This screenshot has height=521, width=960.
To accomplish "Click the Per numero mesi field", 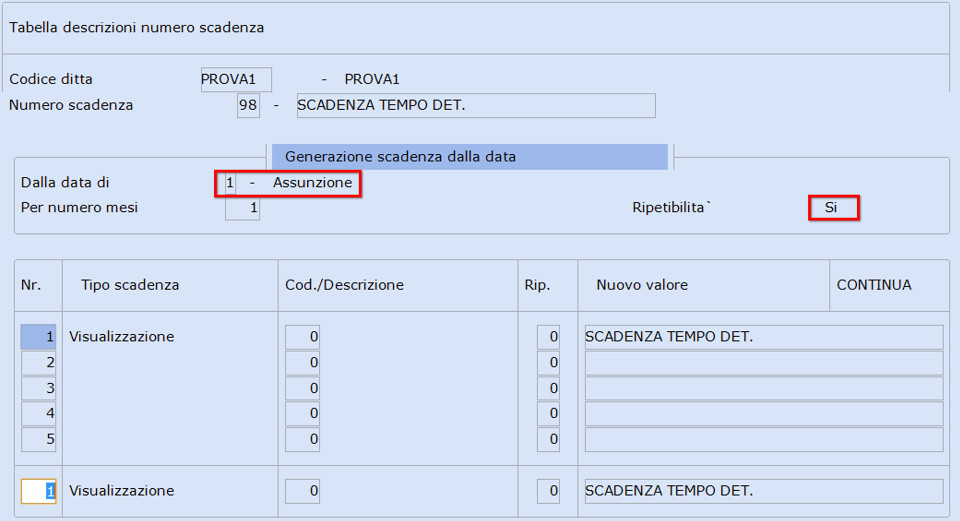I will coord(242,208).
